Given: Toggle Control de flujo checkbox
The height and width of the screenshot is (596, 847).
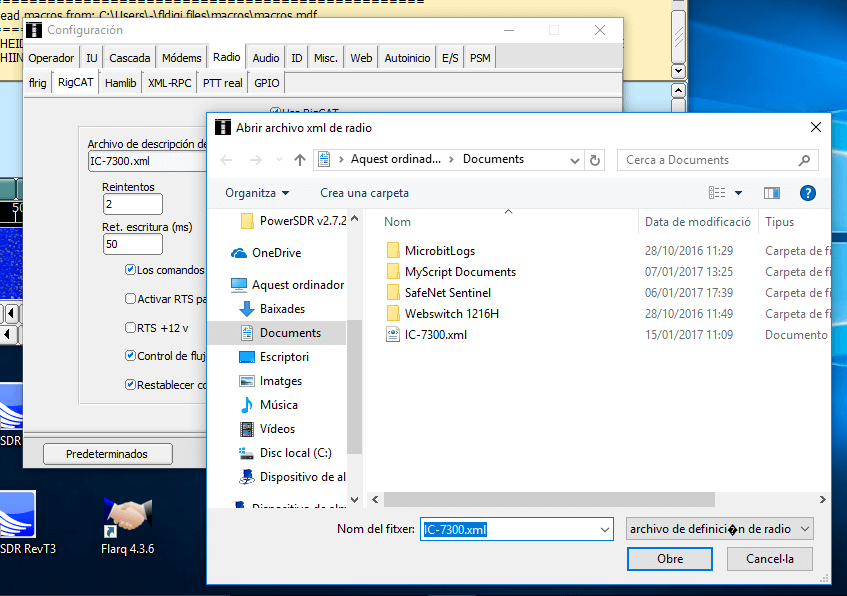Looking at the screenshot, I should pyautogui.click(x=130, y=356).
